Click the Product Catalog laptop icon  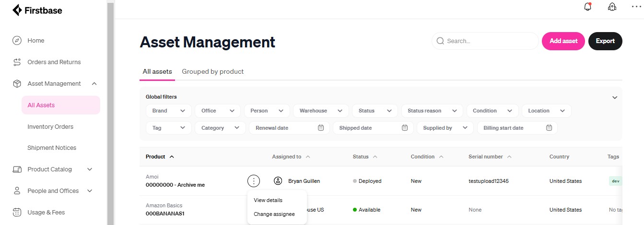click(17, 169)
